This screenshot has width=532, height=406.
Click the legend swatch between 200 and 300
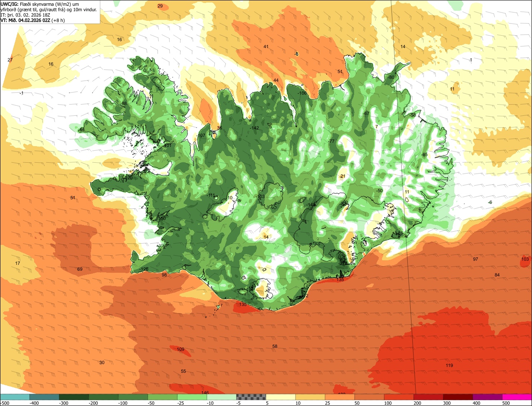428,397
